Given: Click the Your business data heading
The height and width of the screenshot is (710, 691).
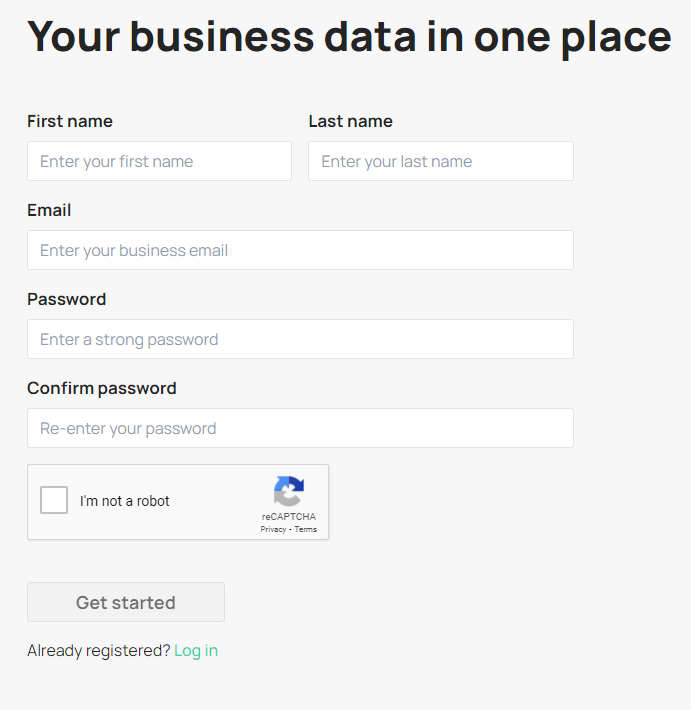Looking at the screenshot, I should pos(349,36).
